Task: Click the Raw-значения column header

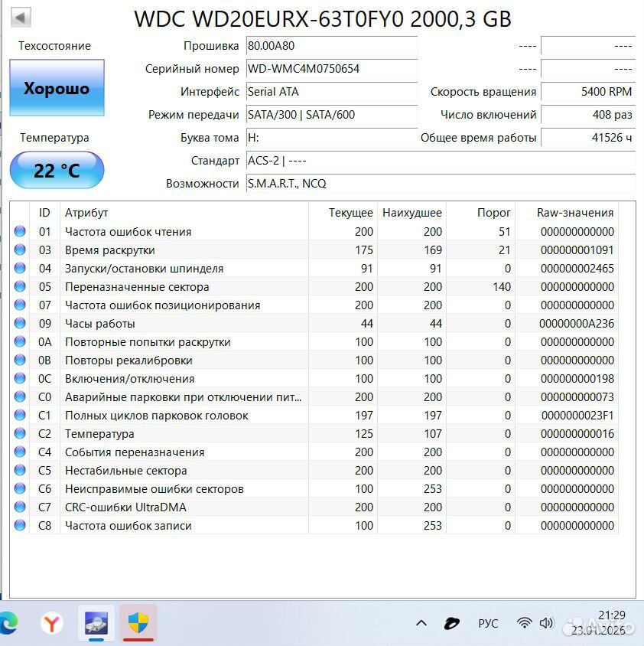Action: [x=567, y=213]
